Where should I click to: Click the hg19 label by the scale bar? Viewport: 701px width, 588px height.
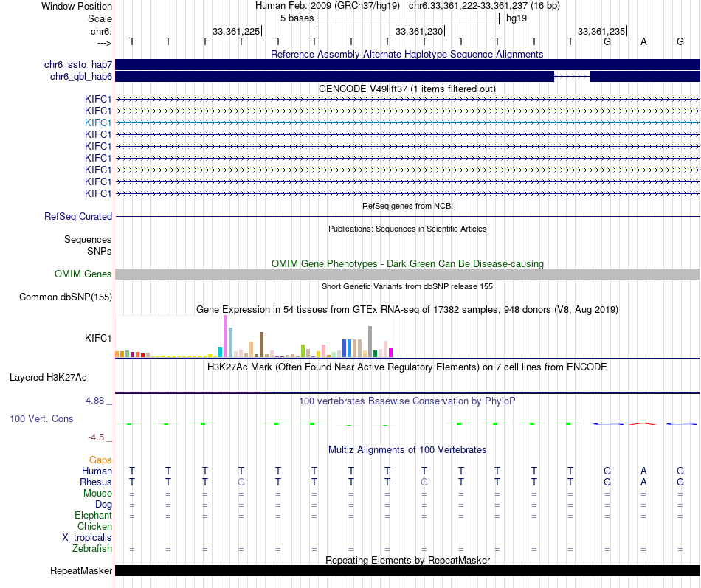tap(517, 18)
